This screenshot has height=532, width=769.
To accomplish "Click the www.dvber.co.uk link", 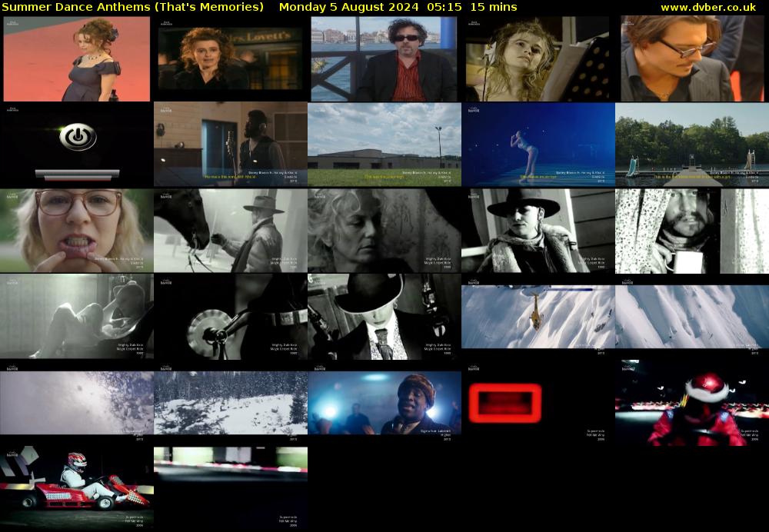I will pos(708,7).
